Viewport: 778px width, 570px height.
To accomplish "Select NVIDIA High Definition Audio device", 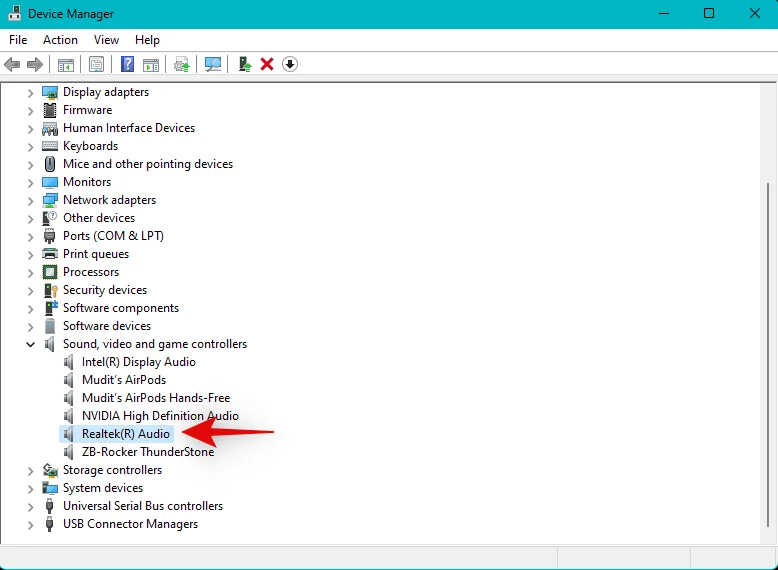I will tap(160, 416).
